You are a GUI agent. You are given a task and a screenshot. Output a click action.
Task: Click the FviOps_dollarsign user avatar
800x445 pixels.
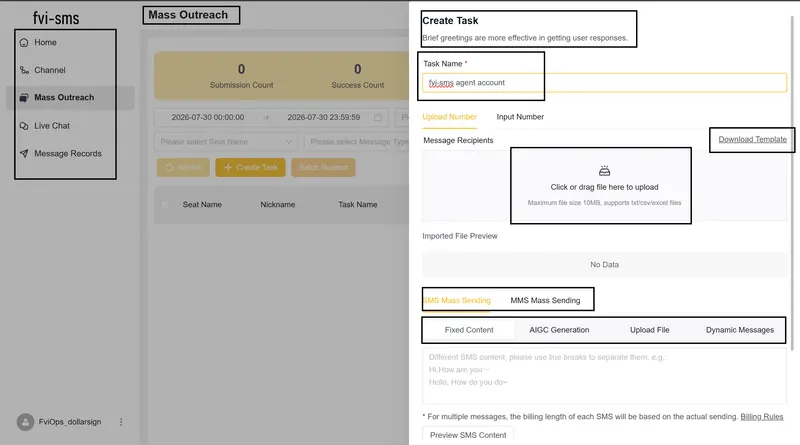tap(25, 422)
